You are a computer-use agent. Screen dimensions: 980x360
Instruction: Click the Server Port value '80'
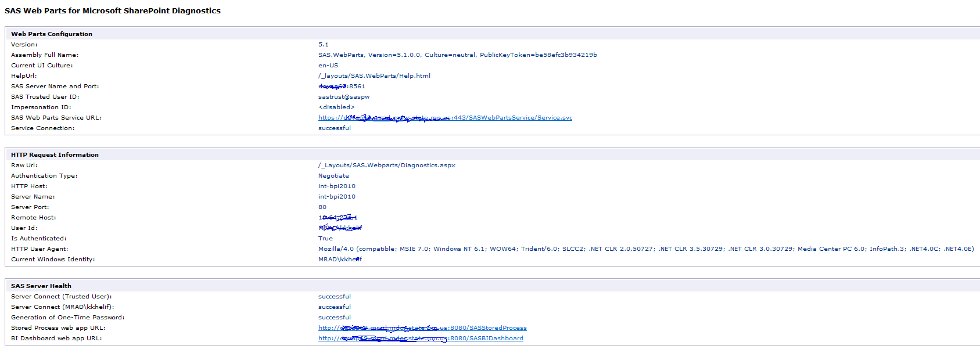coord(322,207)
